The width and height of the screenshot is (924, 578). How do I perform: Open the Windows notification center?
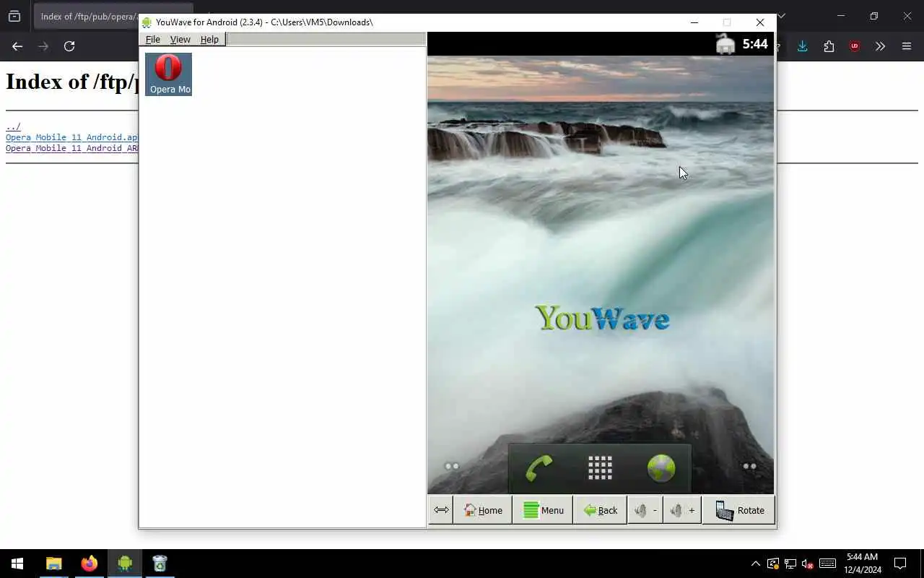click(900, 564)
